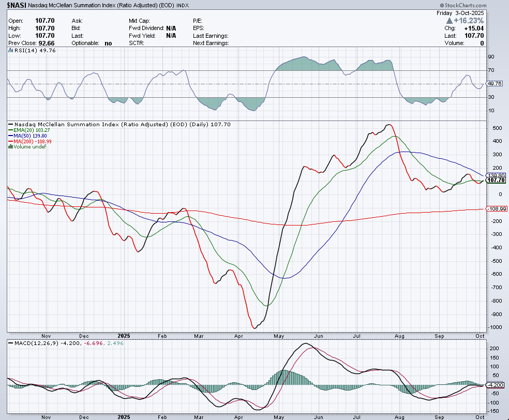509x420 pixels.
Task: Click the MACD signal value -6.696
Action: 94,343
